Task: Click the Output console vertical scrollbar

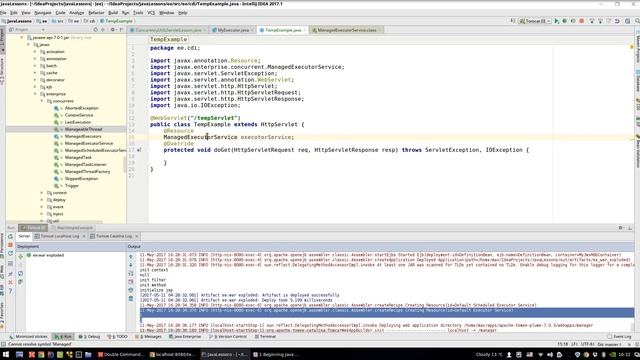Action: (633, 327)
